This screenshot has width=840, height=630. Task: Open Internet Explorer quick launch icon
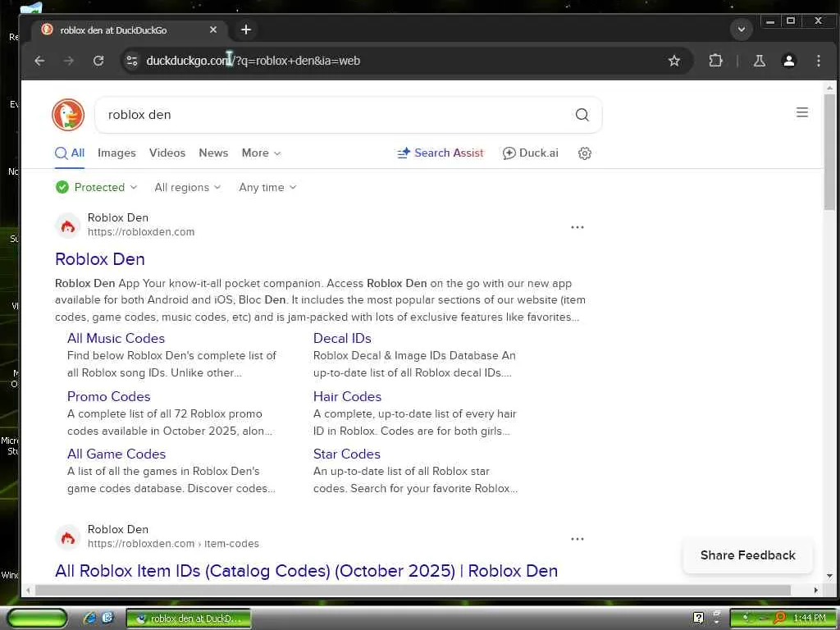[x=89, y=619]
